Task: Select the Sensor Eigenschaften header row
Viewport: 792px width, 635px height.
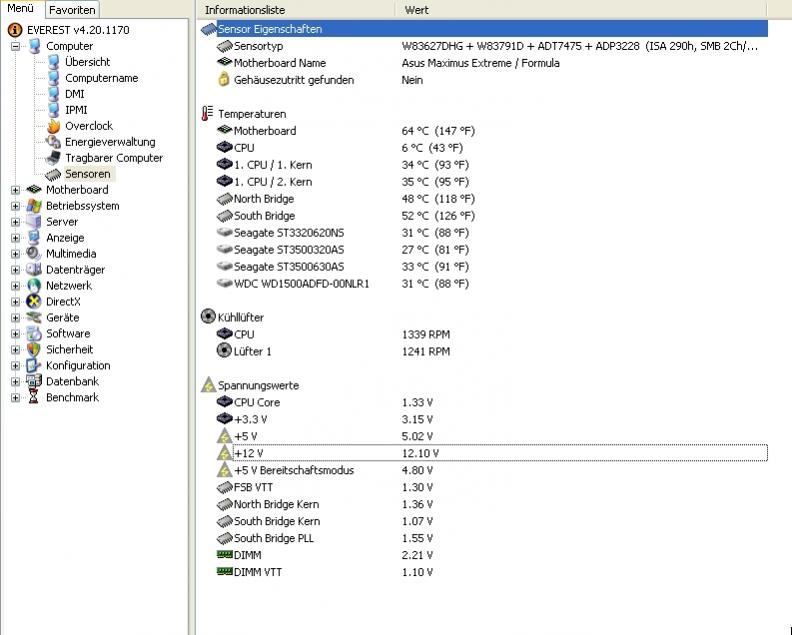Action: pyautogui.click(x=484, y=29)
